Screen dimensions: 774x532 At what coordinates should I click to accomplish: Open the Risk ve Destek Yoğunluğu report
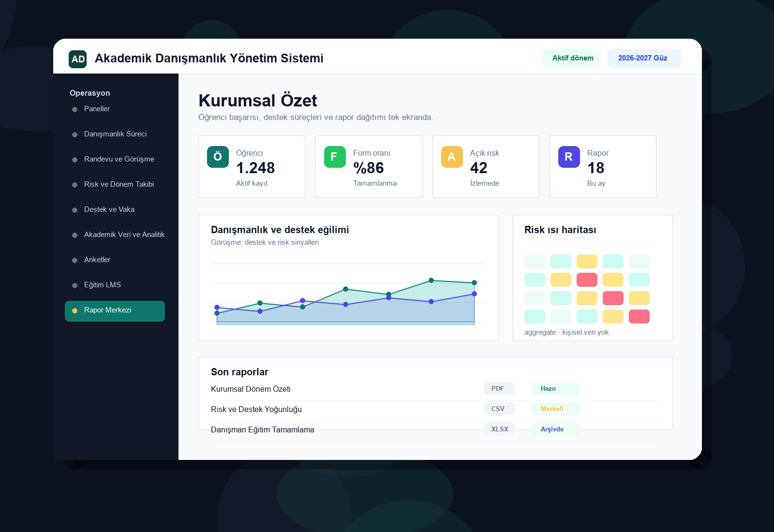coord(256,409)
